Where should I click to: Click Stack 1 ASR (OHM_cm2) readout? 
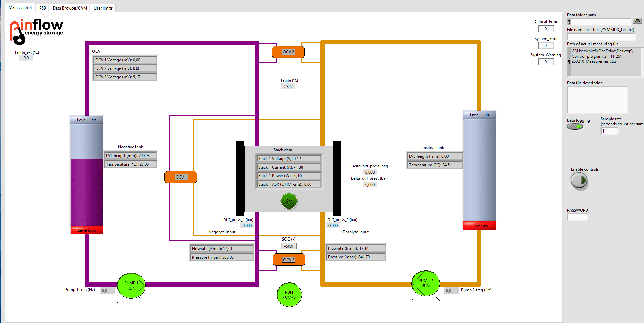coord(289,184)
